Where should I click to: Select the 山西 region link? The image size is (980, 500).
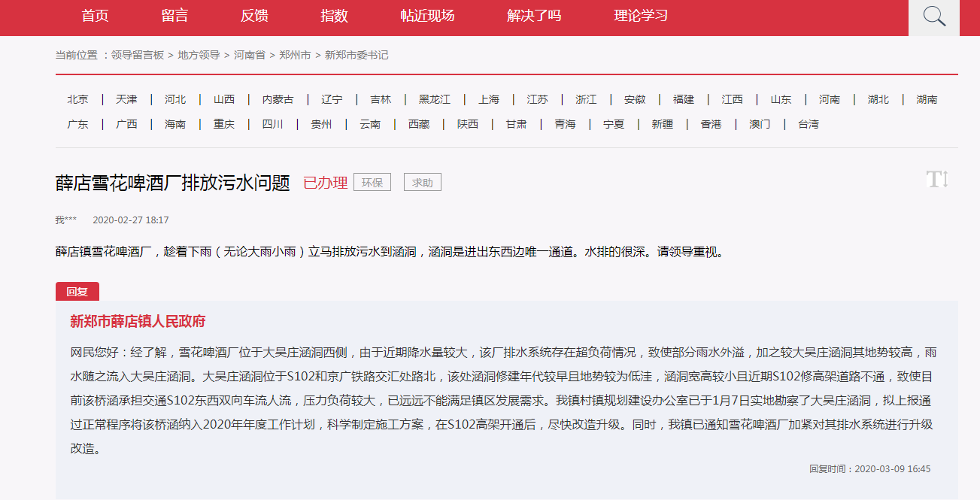[x=224, y=99]
